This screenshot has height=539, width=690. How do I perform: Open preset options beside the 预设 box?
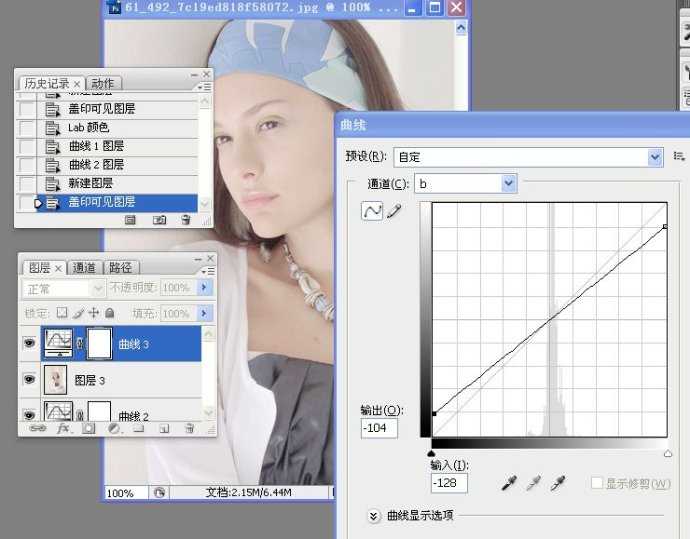pos(679,156)
